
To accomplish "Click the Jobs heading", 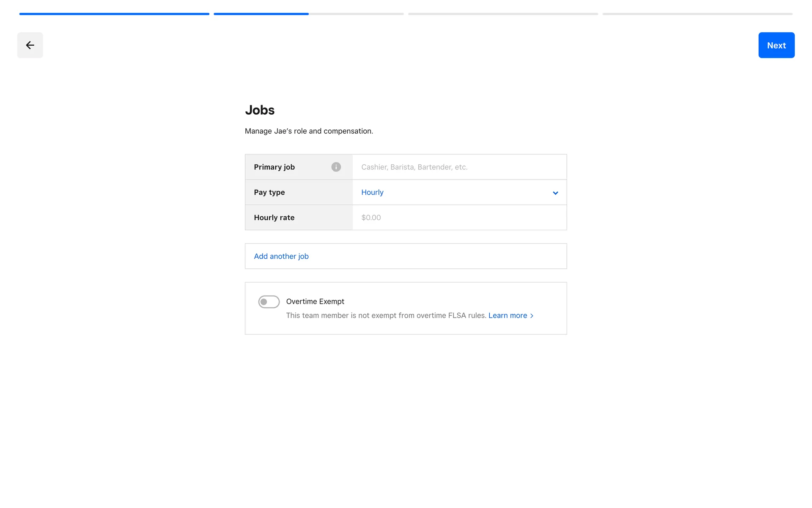I will [260, 110].
